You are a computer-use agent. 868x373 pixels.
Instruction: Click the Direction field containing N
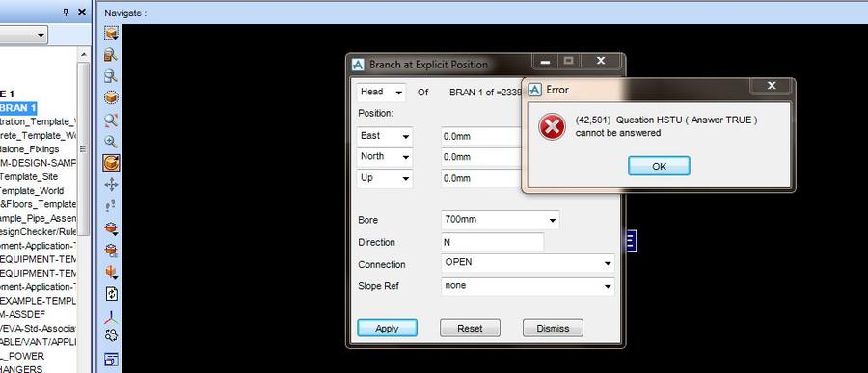(x=492, y=242)
